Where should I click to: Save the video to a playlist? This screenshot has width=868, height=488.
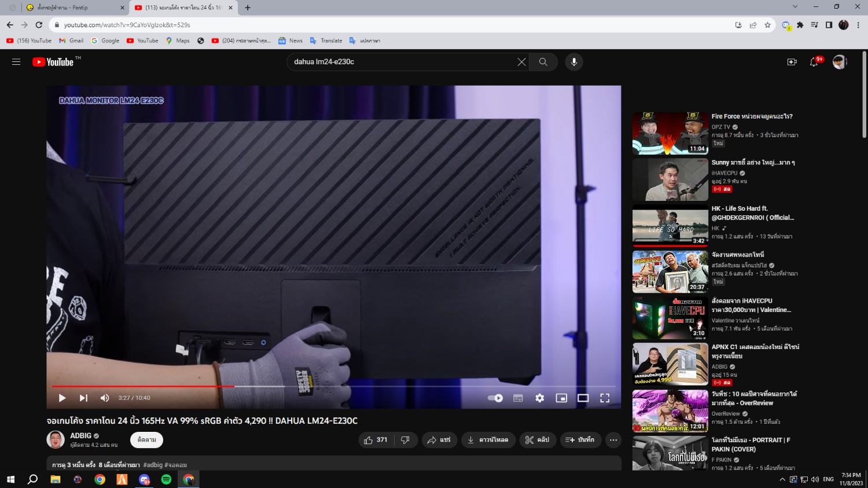(580, 440)
